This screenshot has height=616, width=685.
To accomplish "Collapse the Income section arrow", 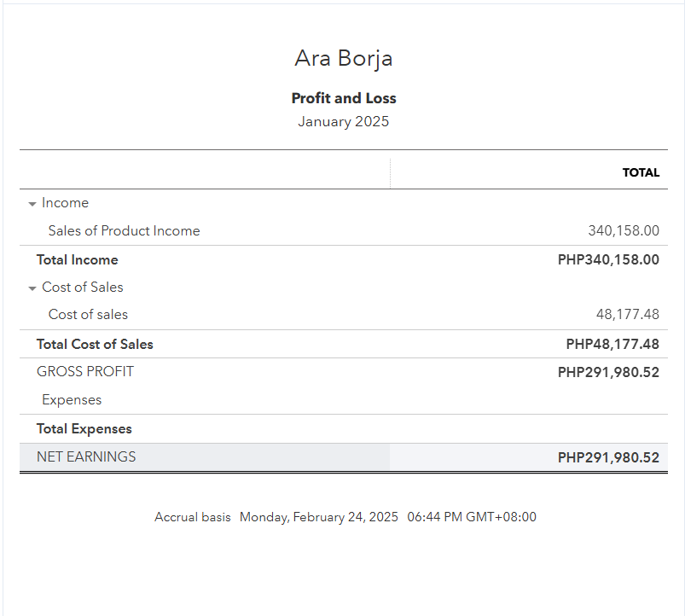I will 32,204.
